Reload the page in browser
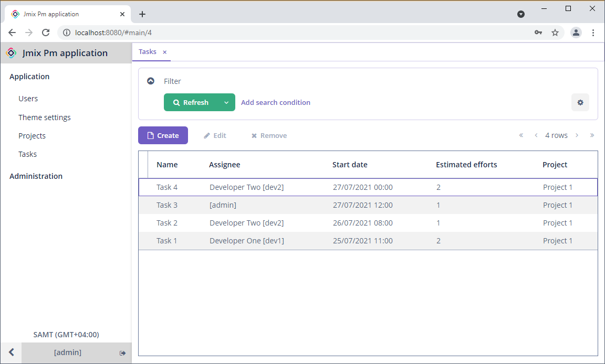This screenshot has width=605, height=364. (x=46, y=33)
